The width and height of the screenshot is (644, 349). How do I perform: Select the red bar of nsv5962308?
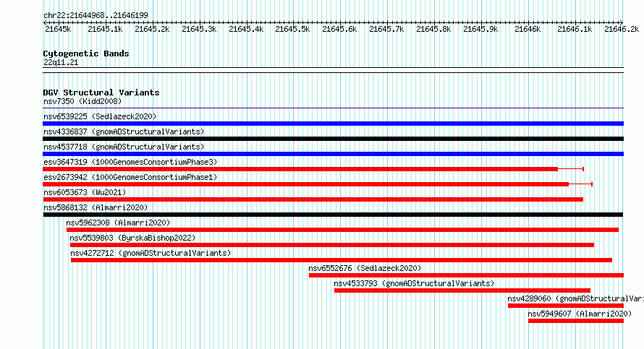[x=342, y=230]
